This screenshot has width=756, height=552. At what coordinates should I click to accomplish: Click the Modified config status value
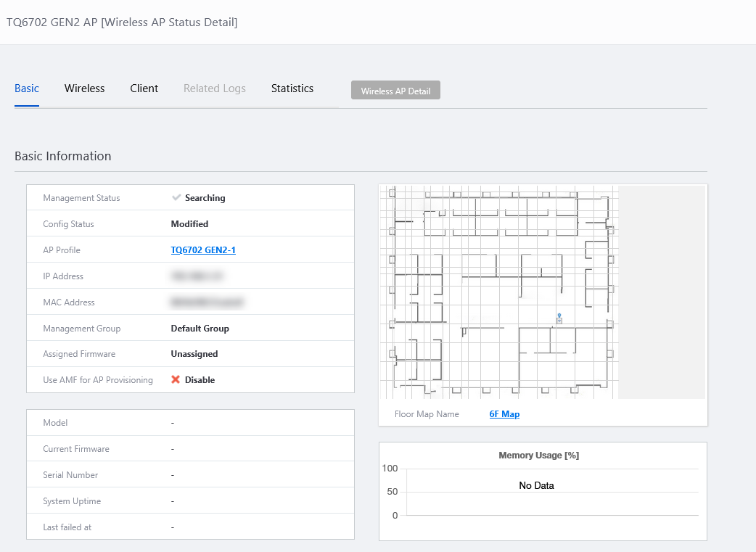[189, 224]
